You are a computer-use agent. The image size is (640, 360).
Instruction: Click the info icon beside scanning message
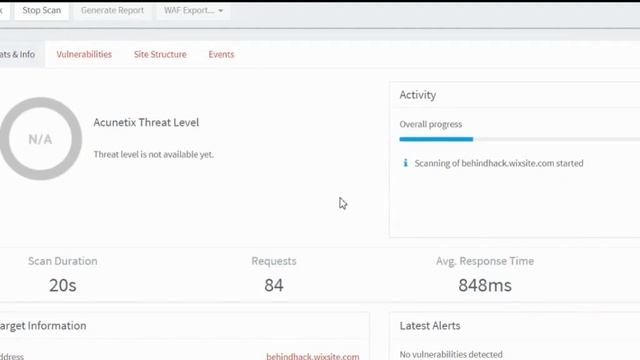point(405,163)
